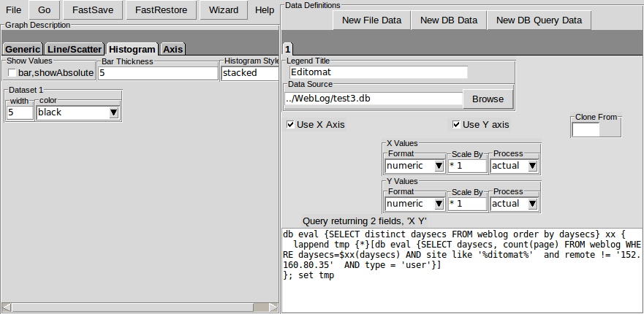Viewport: 644px width, 314px height.
Task: Browse for a data source file
Action: 488,99
